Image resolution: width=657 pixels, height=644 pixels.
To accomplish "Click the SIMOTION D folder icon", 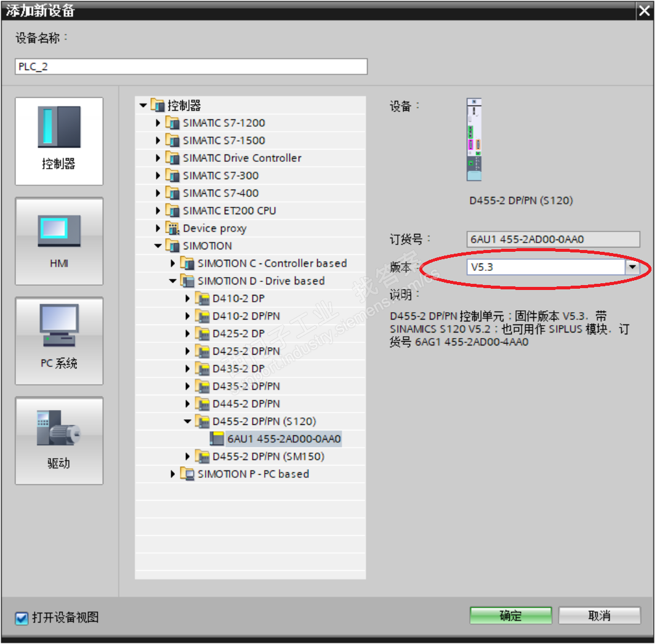I will [x=187, y=281].
